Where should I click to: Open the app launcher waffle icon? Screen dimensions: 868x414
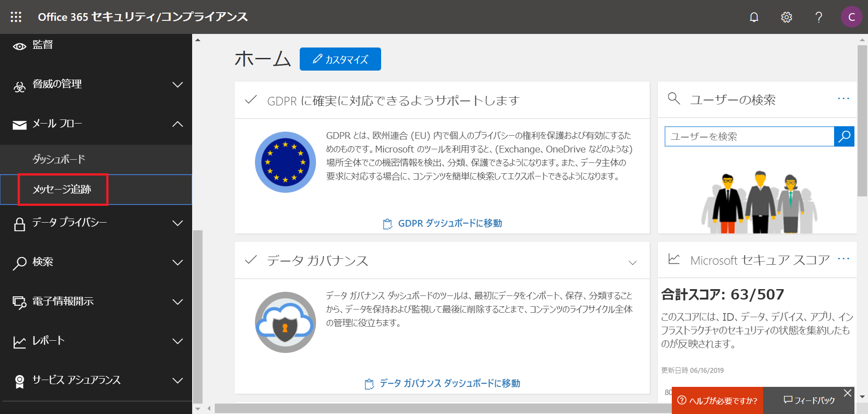pyautogui.click(x=16, y=17)
